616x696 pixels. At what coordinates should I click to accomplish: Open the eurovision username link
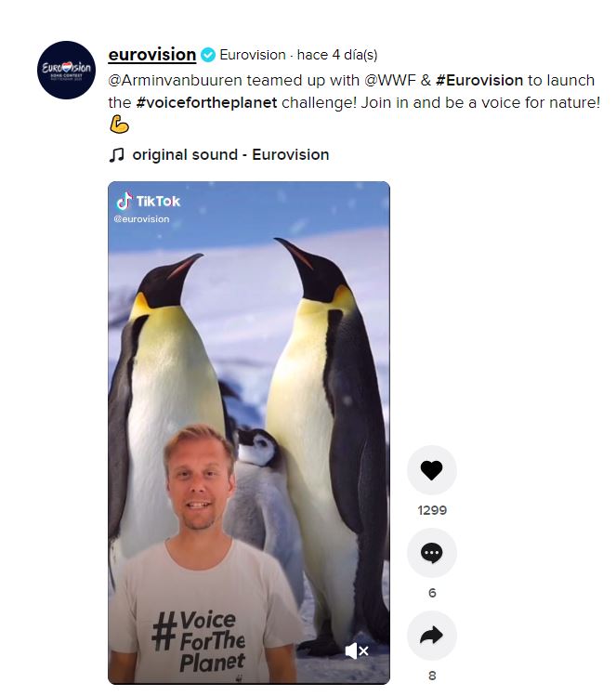[152, 55]
